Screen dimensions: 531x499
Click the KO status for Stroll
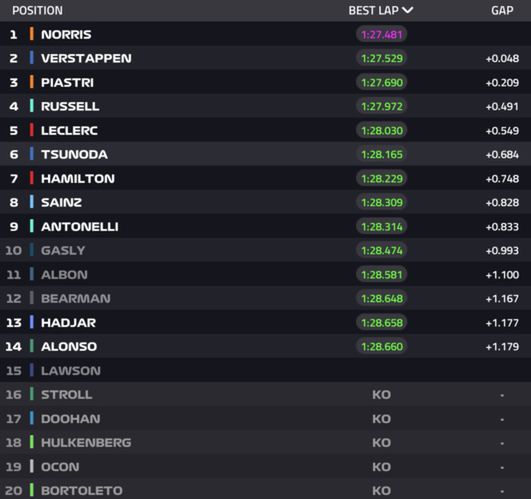(x=382, y=395)
